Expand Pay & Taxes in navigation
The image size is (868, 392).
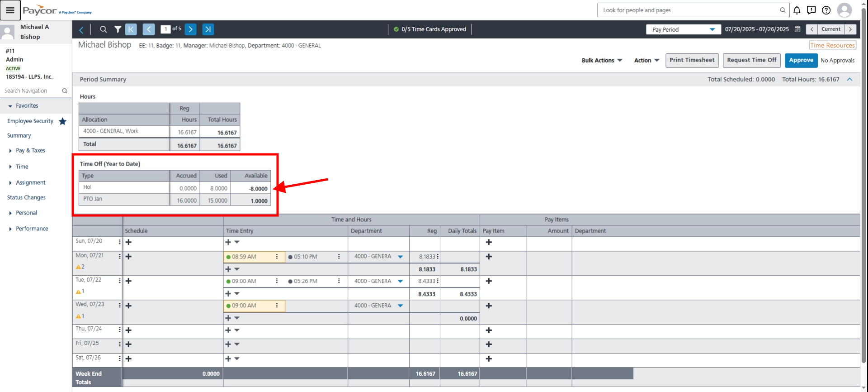click(30, 151)
